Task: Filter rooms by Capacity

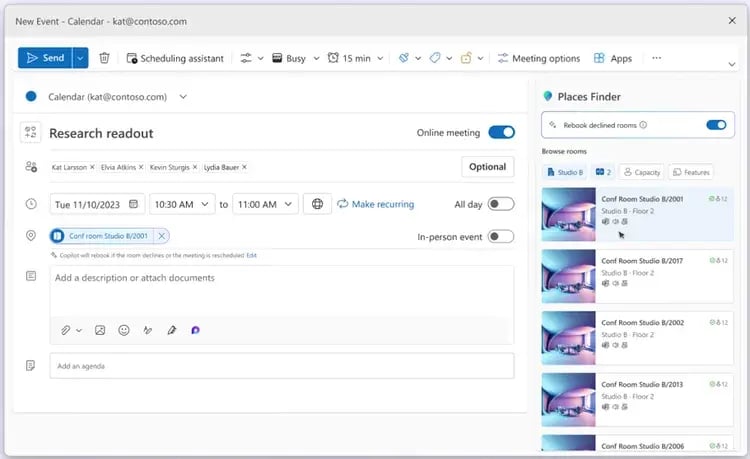Action: point(642,172)
